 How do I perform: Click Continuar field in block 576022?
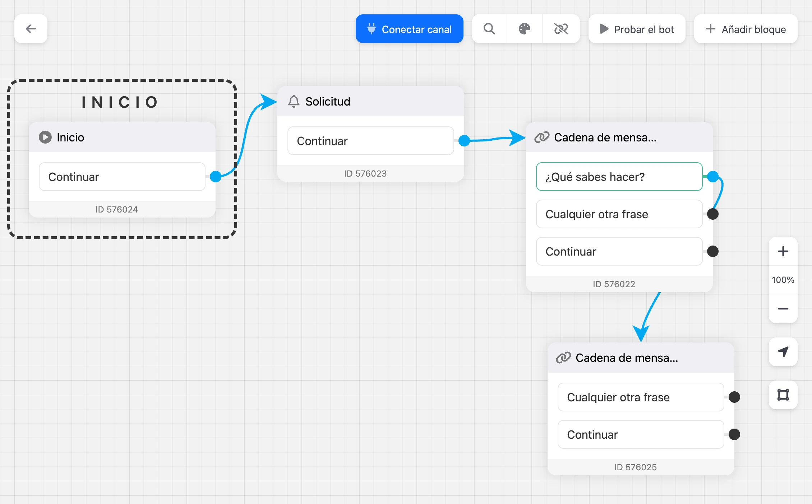point(619,251)
